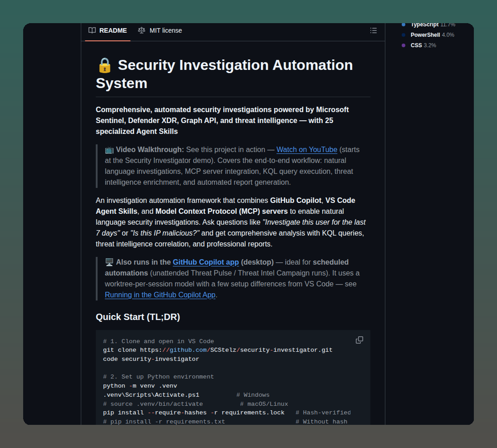Image resolution: width=497 pixels, height=448 pixels.
Task: Open the README tab
Action: (x=108, y=30)
